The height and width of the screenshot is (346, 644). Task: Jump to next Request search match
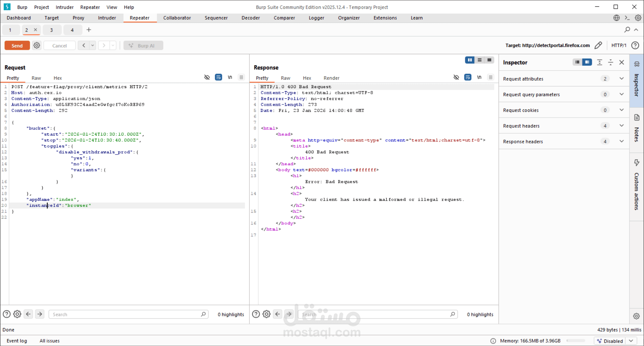(40, 314)
